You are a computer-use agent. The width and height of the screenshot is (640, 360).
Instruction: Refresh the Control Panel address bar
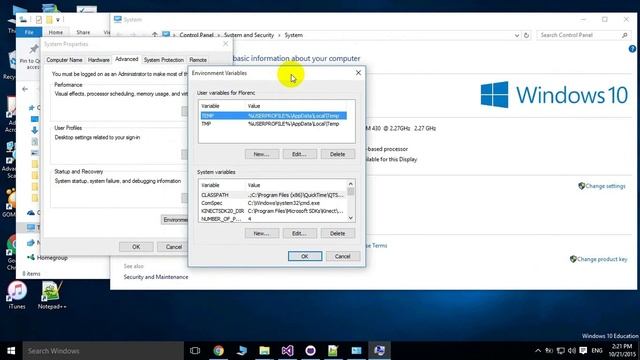coord(527,36)
